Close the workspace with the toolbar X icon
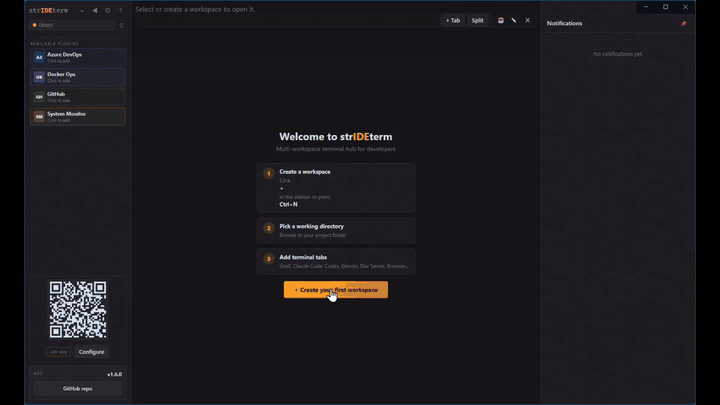The image size is (720, 405). coord(528,20)
